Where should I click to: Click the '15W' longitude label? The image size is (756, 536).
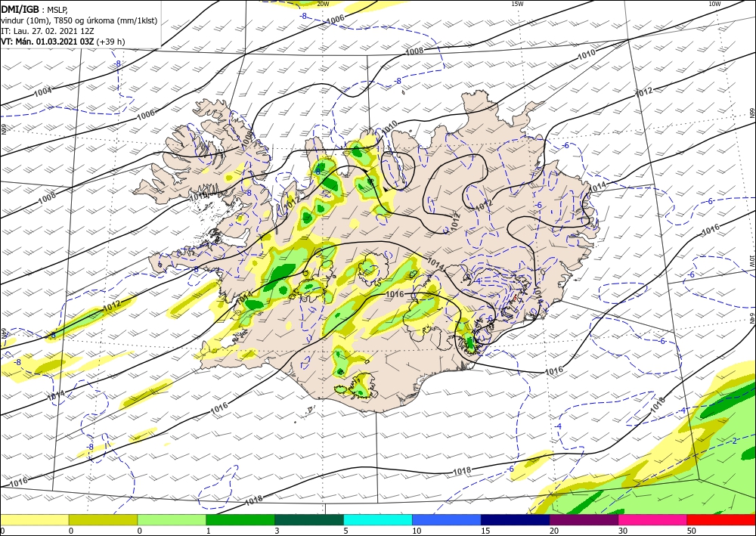point(517,4)
